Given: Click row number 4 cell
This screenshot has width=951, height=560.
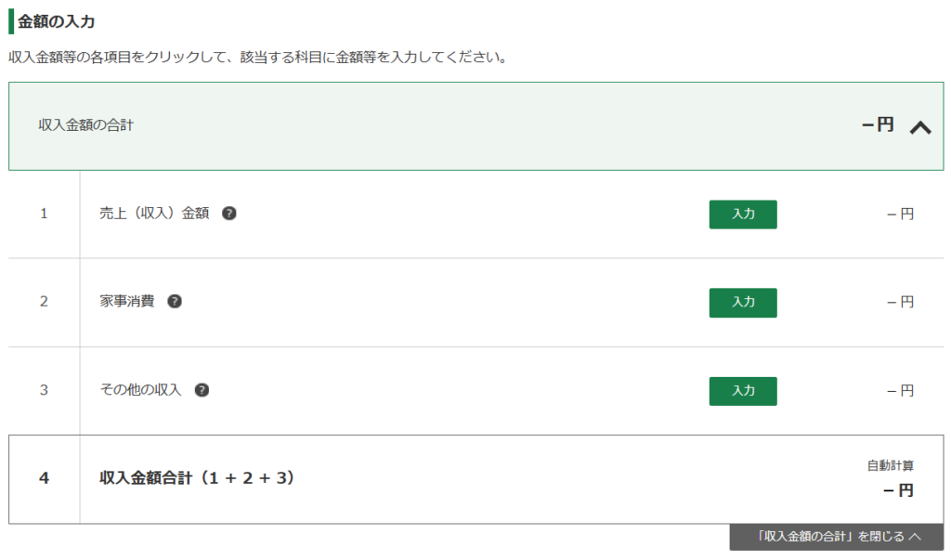Looking at the screenshot, I should click(44, 478).
